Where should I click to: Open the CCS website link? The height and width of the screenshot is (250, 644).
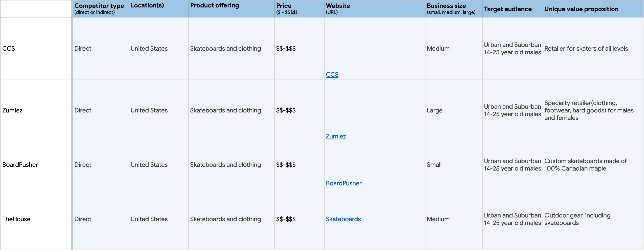pyautogui.click(x=332, y=74)
